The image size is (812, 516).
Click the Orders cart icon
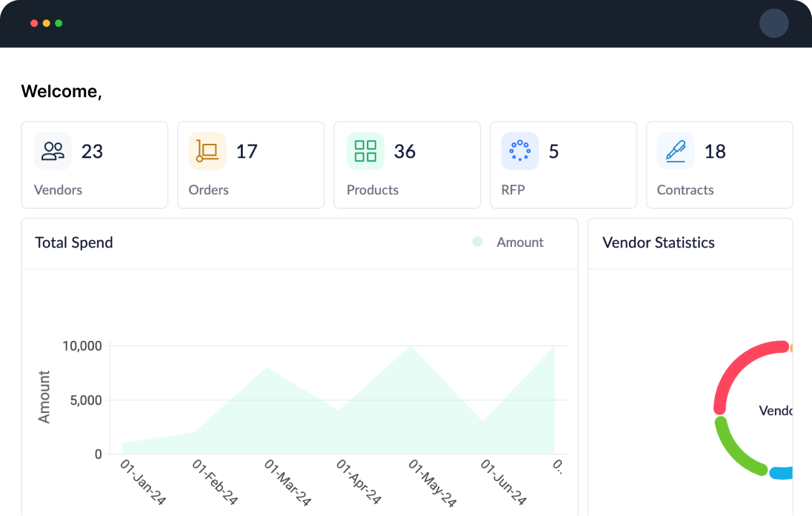point(207,151)
